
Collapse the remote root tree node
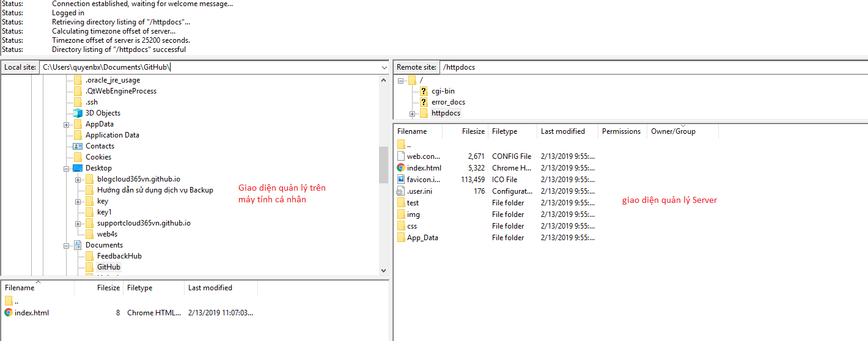coord(401,81)
